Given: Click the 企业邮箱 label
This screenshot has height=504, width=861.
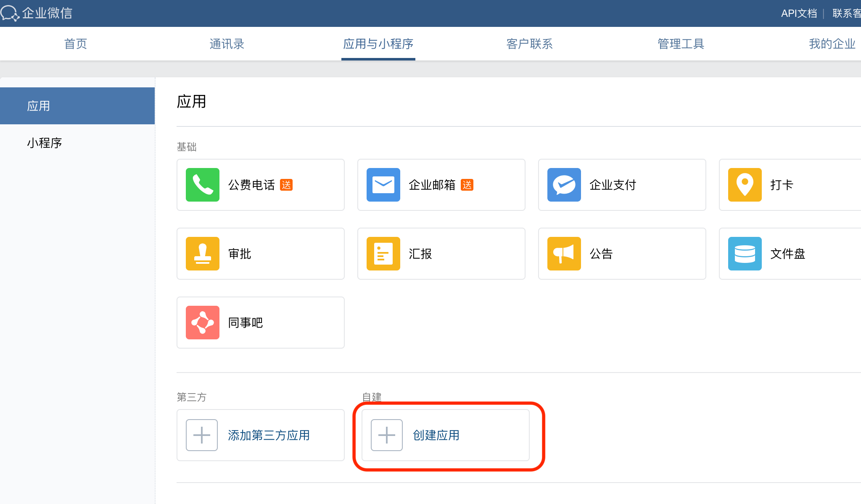Looking at the screenshot, I should tap(432, 185).
